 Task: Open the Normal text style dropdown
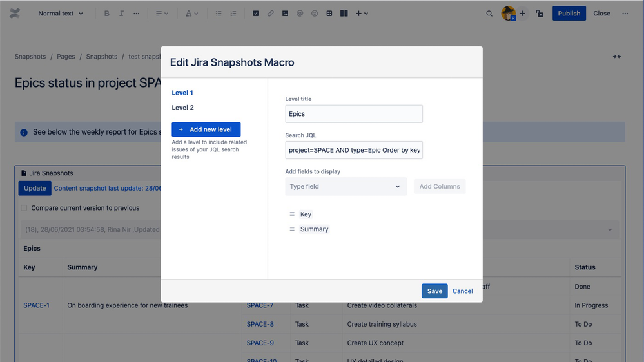point(61,14)
